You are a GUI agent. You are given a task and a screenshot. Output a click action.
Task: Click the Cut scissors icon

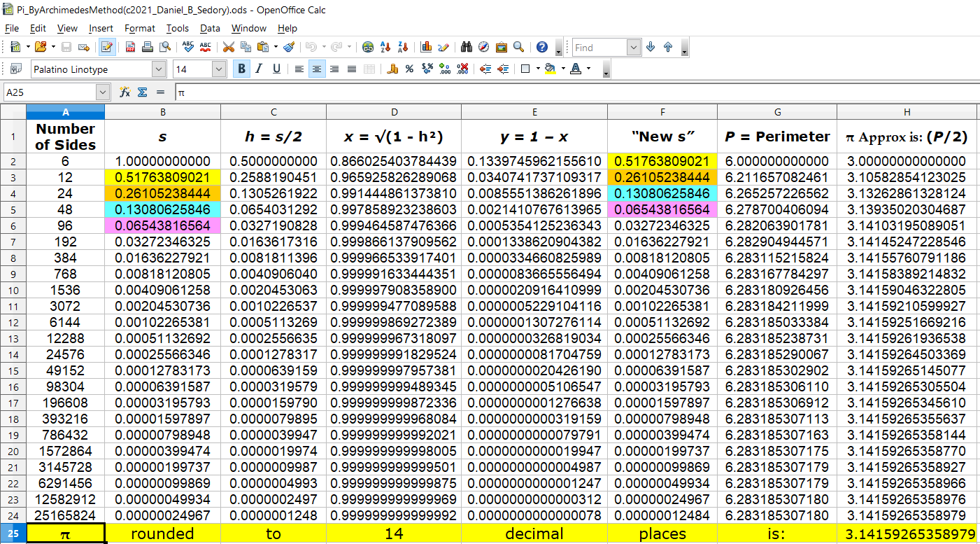pos(228,48)
